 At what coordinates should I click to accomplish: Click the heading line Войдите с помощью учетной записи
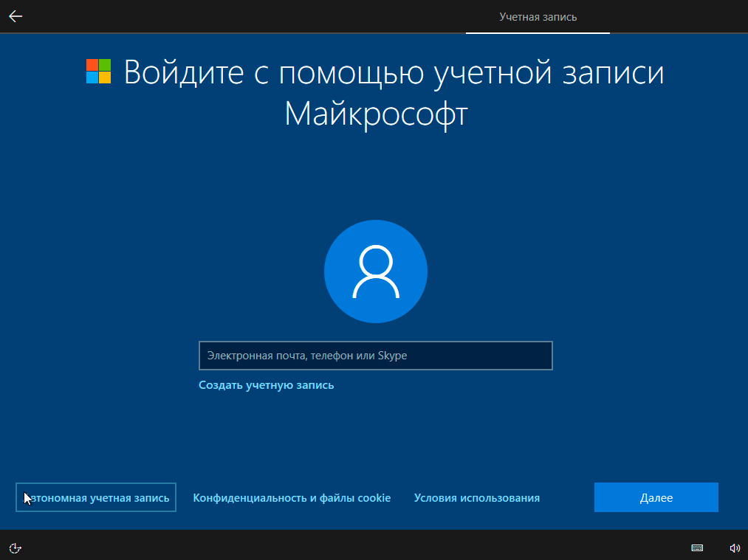[394, 73]
